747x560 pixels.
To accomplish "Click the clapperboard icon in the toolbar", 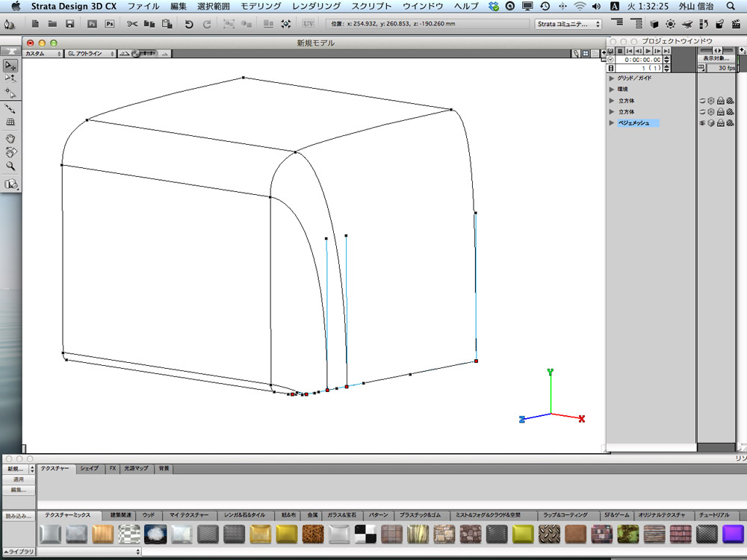I will (736, 24).
